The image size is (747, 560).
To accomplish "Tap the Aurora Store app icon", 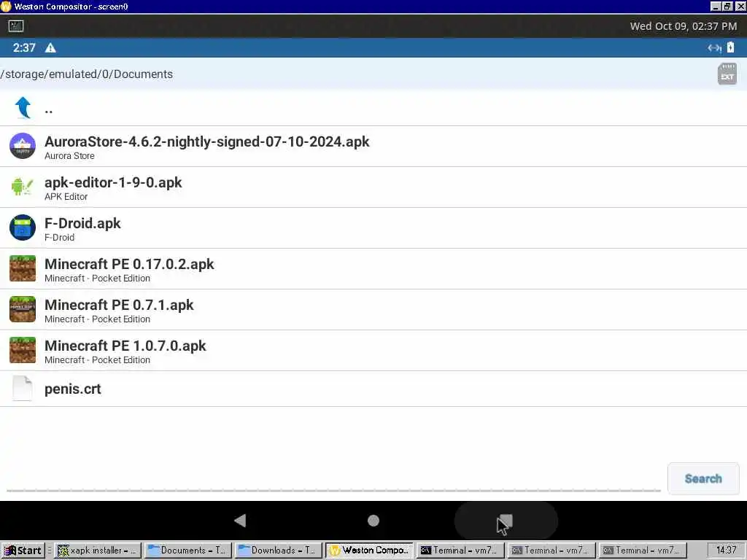I will coord(23,146).
